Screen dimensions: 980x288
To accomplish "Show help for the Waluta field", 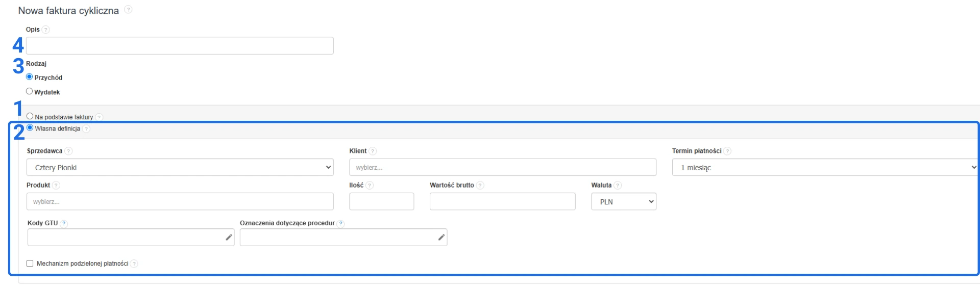I will coord(618,186).
